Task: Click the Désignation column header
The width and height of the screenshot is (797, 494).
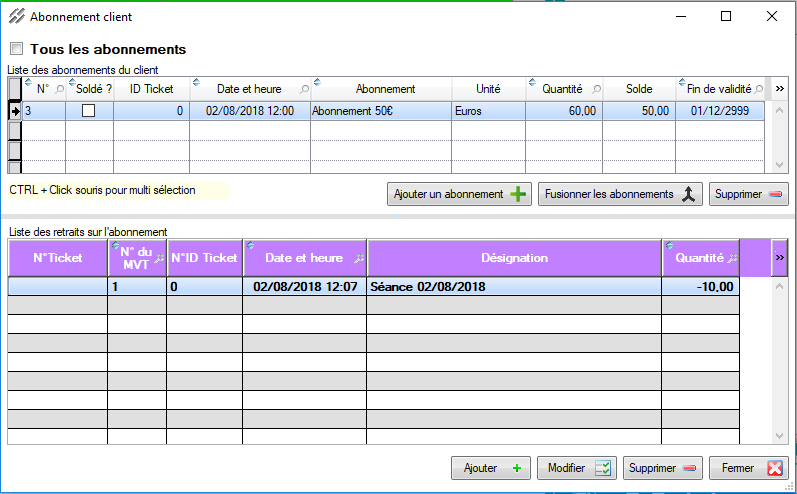Action: [x=514, y=258]
